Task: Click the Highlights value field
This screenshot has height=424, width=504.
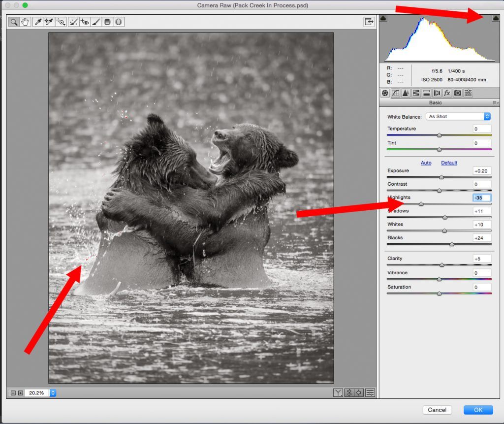Action: coord(482,198)
